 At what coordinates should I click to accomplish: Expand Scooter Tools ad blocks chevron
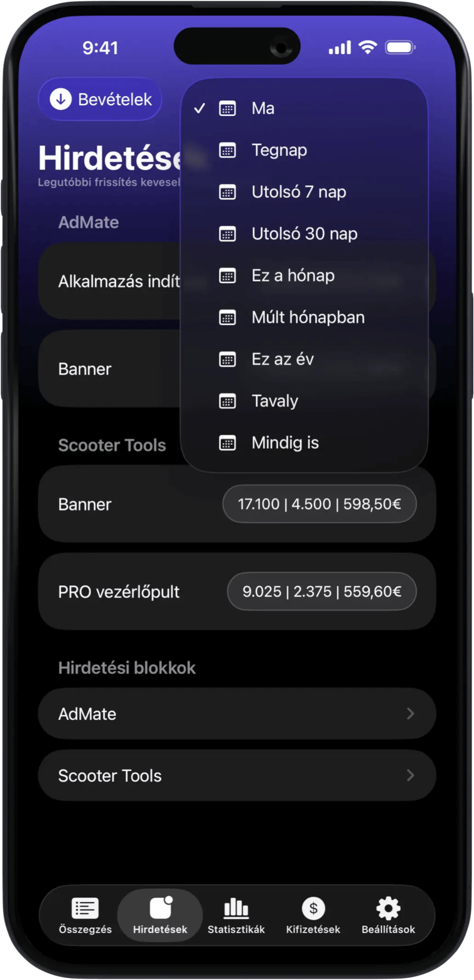(x=410, y=776)
